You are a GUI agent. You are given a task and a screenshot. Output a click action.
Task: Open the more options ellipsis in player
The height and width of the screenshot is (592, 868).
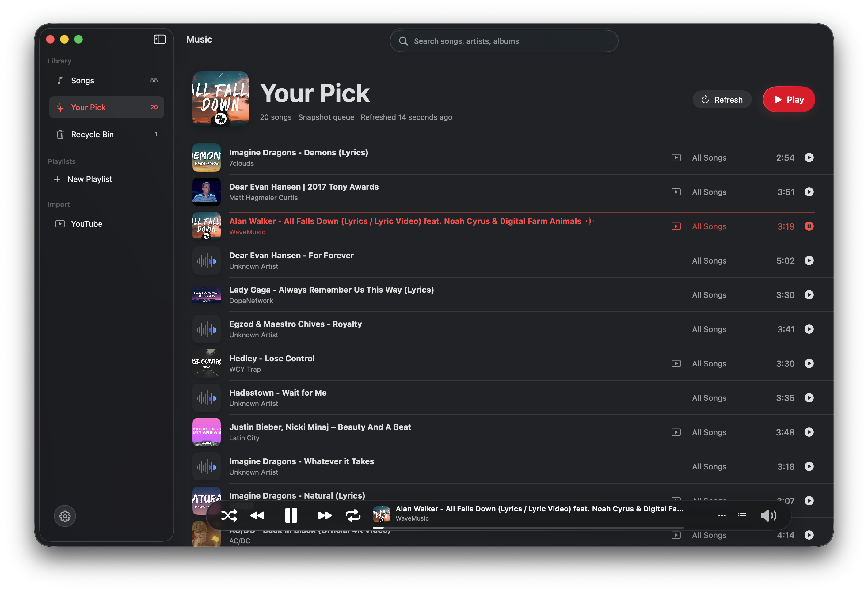click(x=721, y=516)
